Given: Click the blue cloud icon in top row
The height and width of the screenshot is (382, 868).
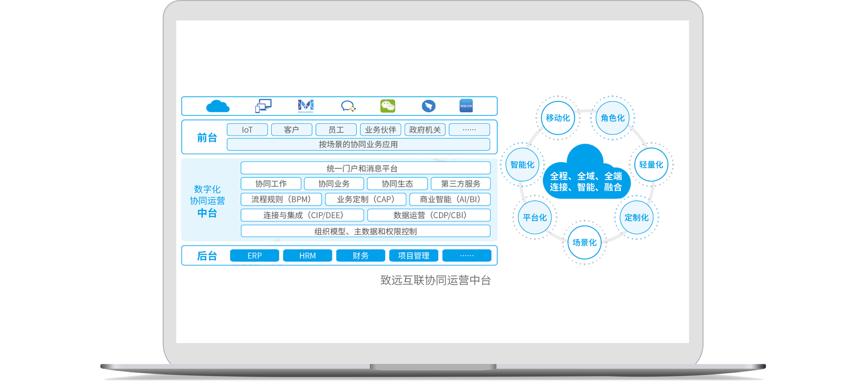Looking at the screenshot, I should (x=218, y=106).
